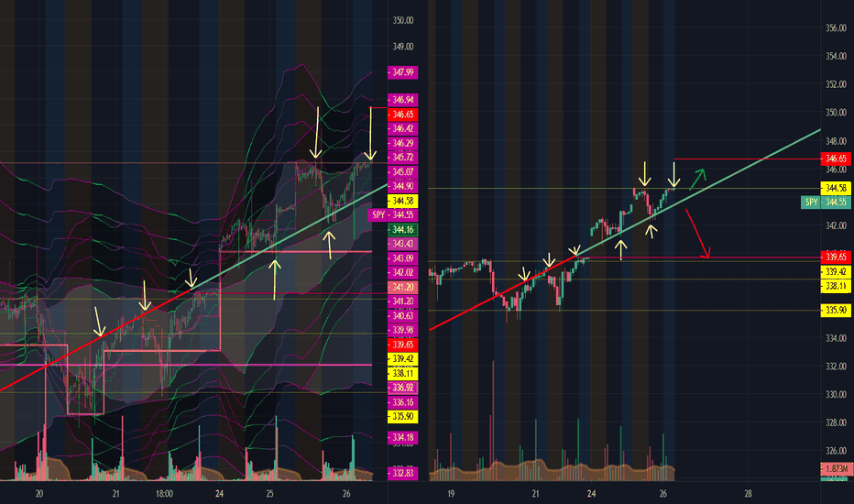Image resolution: width=854 pixels, height=504 pixels.
Task: Click date 21 on left chart's time axis
Action: 116,494
